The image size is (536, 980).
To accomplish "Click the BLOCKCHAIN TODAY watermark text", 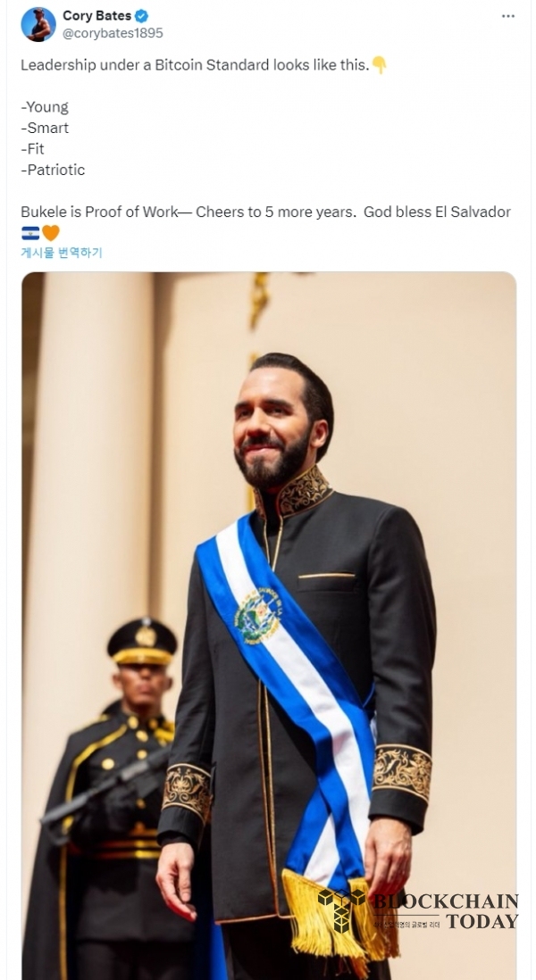I will pyautogui.click(x=446, y=910).
